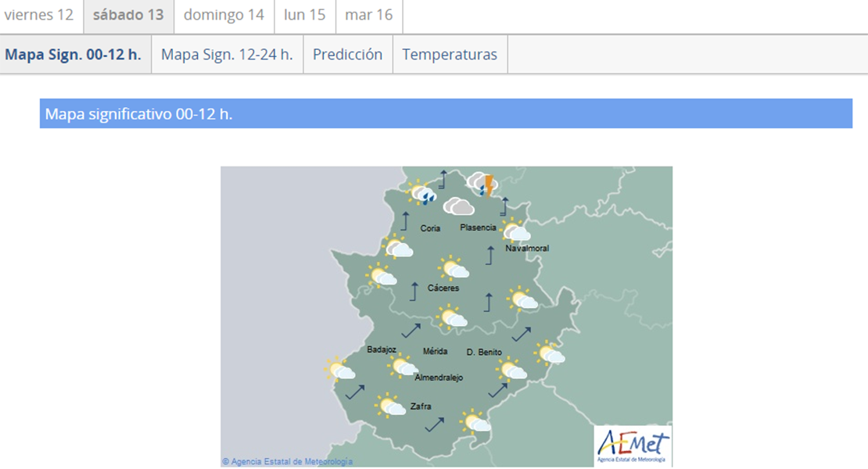Click the sun-cloud icon above Cáceres label
This screenshot has width=868, height=469.
pyautogui.click(x=454, y=268)
